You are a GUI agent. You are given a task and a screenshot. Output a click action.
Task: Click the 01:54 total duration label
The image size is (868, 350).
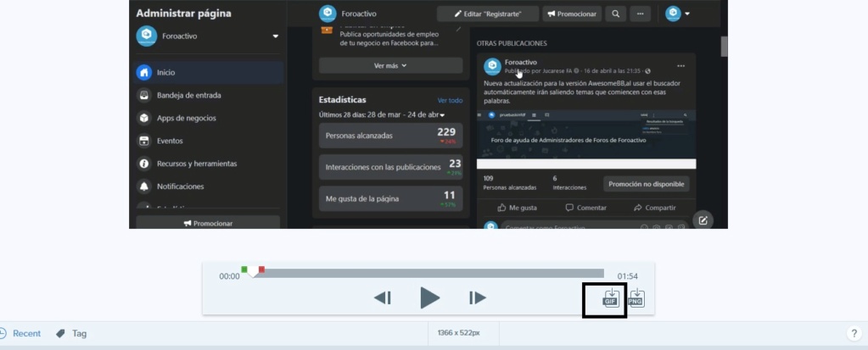tap(628, 276)
